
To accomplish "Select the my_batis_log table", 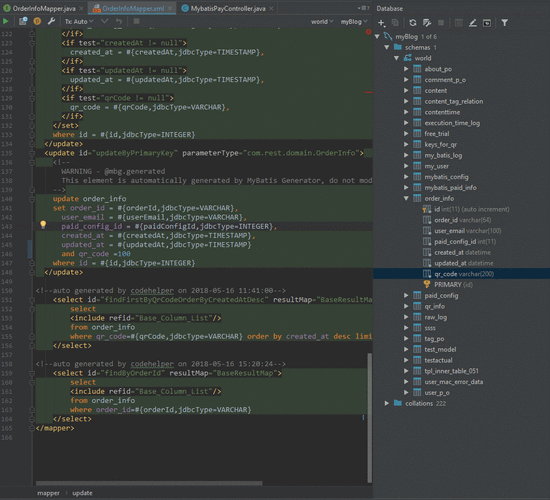I will pyautogui.click(x=443, y=155).
